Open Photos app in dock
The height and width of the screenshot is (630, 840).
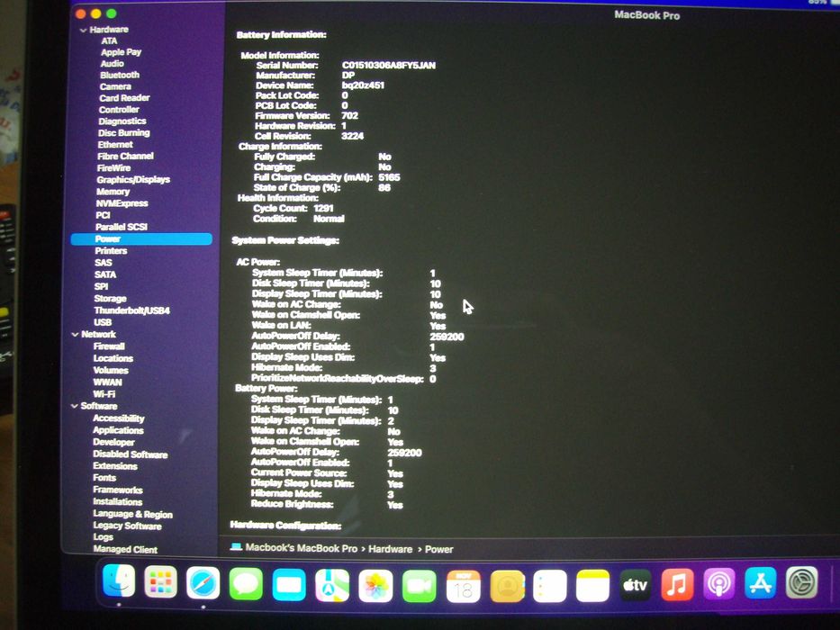[375, 586]
